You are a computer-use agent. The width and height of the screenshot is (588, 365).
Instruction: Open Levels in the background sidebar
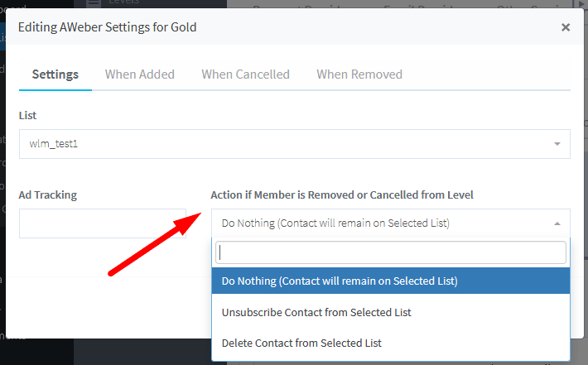(124, 3)
